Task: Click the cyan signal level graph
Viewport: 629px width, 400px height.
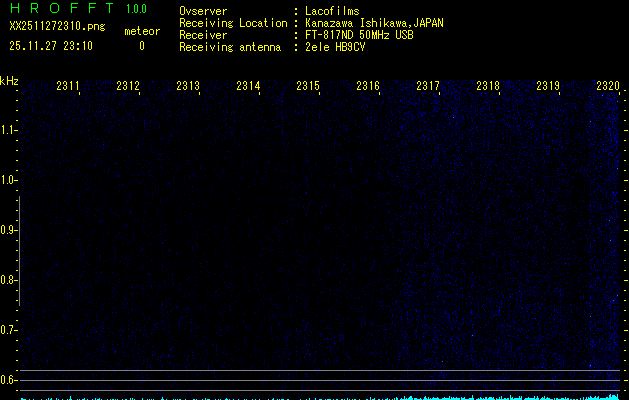Action: coord(320,397)
